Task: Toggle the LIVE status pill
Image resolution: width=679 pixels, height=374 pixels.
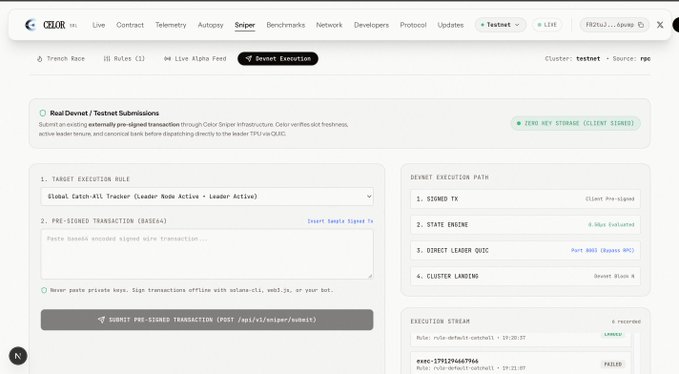Action: coord(547,25)
